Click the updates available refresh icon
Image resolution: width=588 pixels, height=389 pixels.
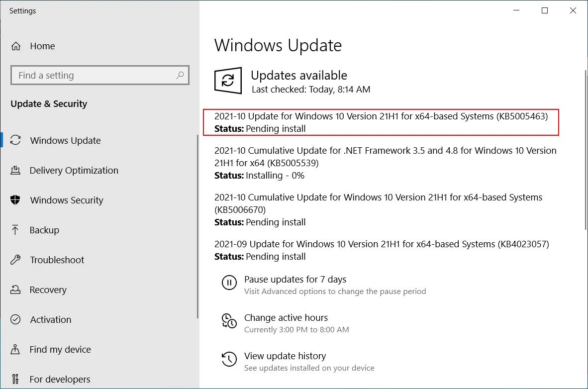coord(228,81)
